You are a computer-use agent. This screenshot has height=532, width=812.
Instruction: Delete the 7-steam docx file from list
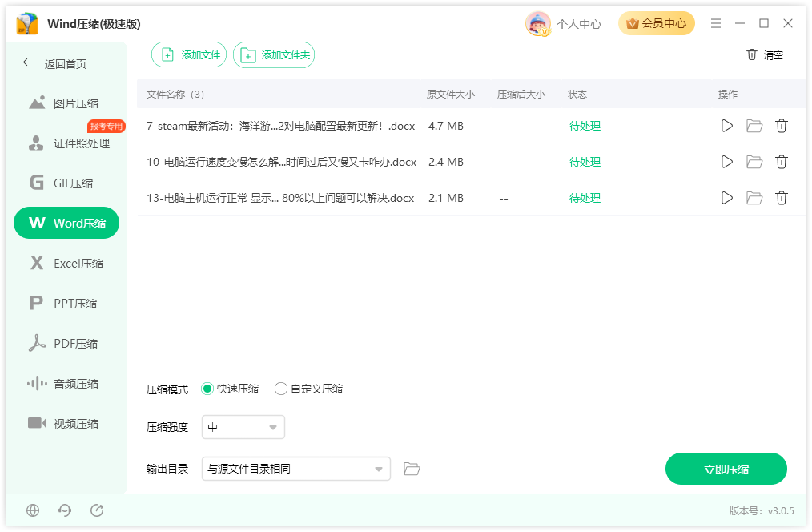coord(782,126)
